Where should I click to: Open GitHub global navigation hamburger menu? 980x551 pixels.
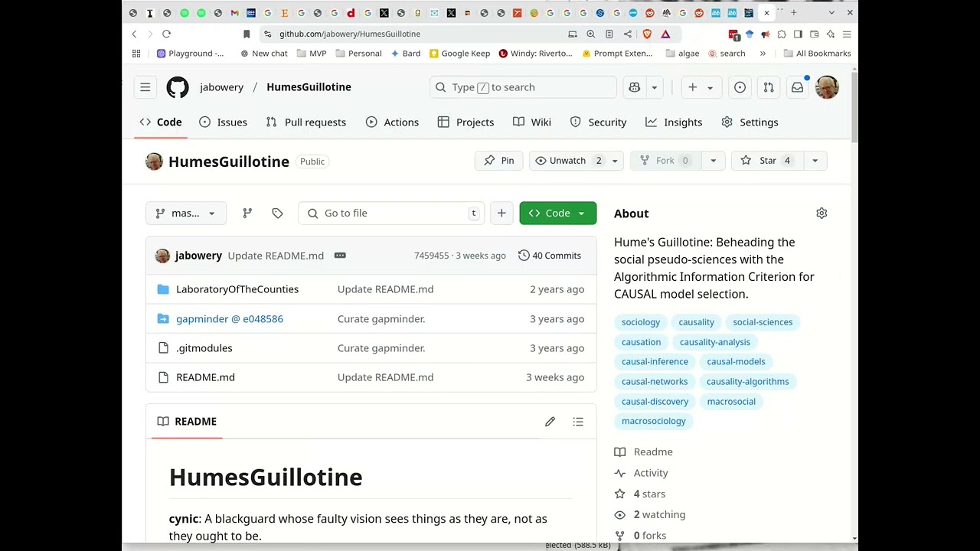tap(145, 87)
